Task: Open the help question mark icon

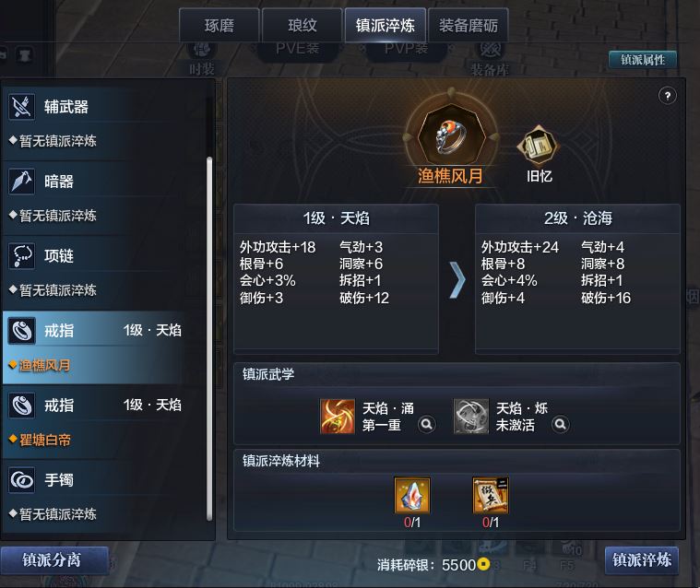Action: 668,96
